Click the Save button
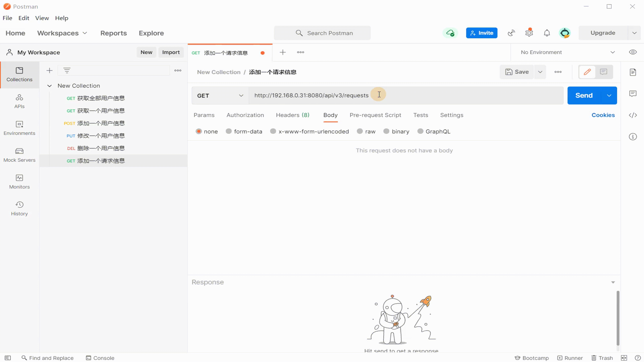 point(517,72)
